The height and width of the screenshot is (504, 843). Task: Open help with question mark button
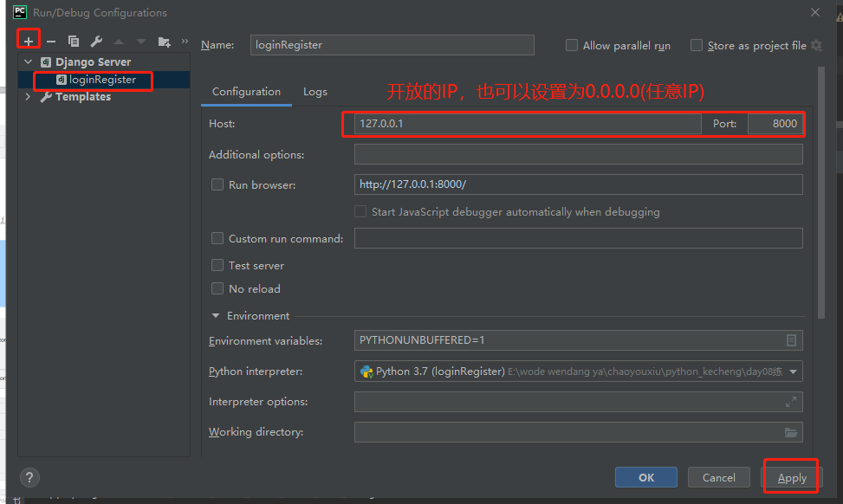29,477
